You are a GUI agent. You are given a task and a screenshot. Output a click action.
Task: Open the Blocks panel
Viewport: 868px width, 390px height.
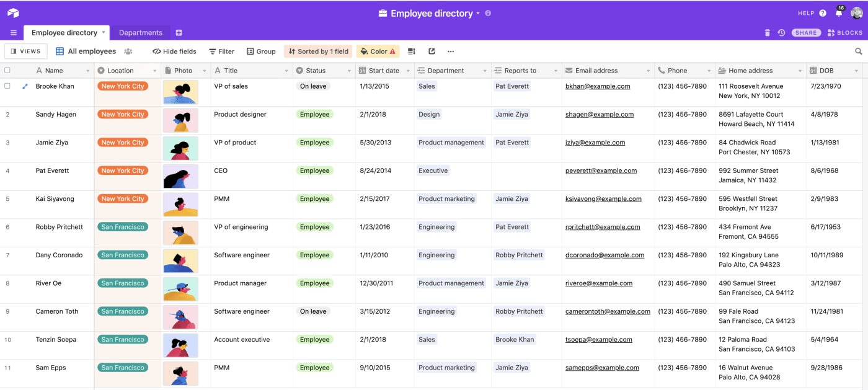(x=844, y=33)
